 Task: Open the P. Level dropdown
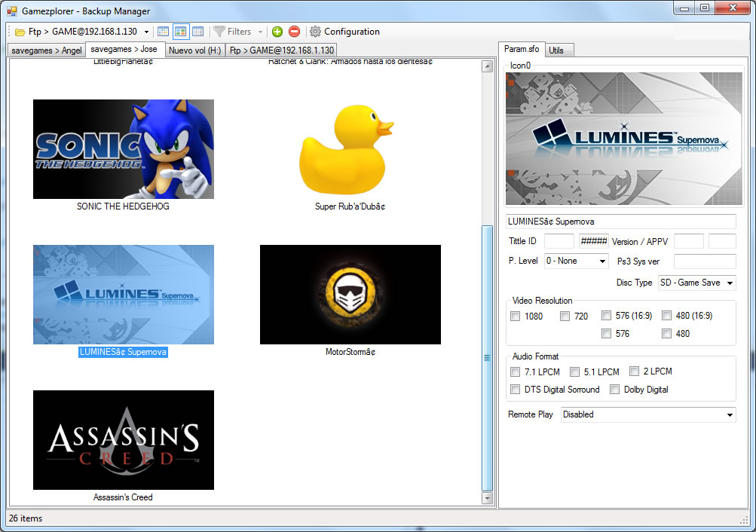(576, 261)
